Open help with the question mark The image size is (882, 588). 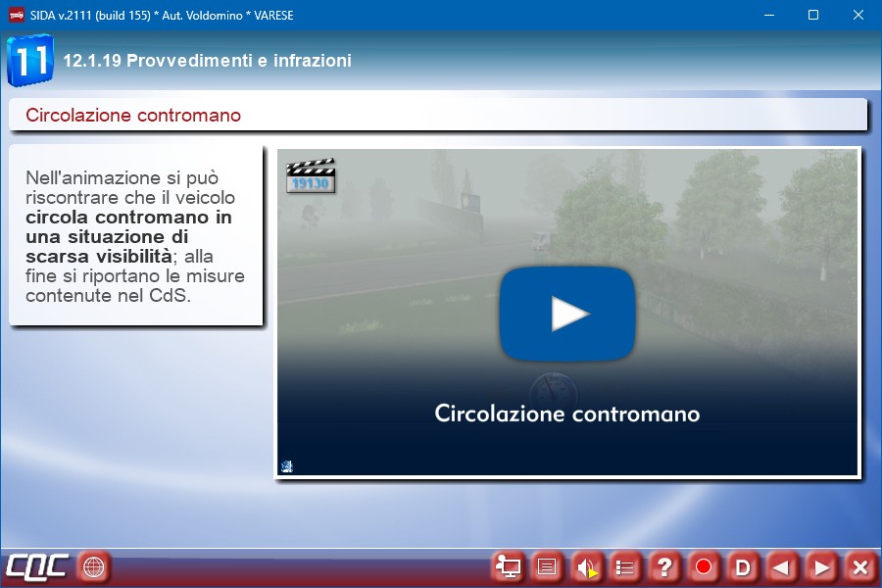(x=664, y=566)
